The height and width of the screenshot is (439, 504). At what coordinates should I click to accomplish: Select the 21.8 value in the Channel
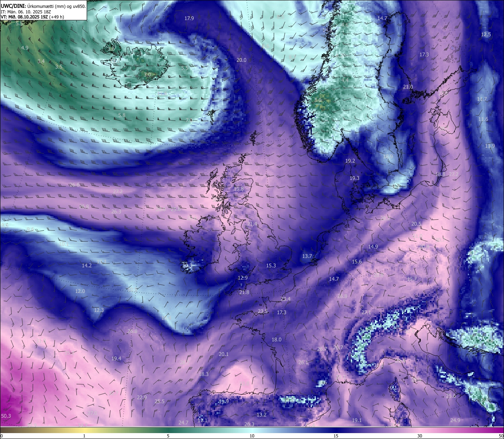coord(244,292)
